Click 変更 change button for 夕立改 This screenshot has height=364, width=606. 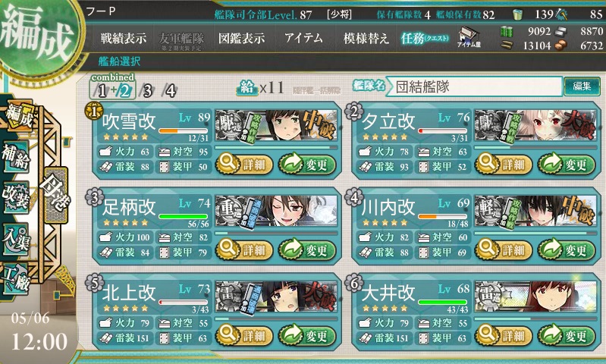tap(567, 165)
